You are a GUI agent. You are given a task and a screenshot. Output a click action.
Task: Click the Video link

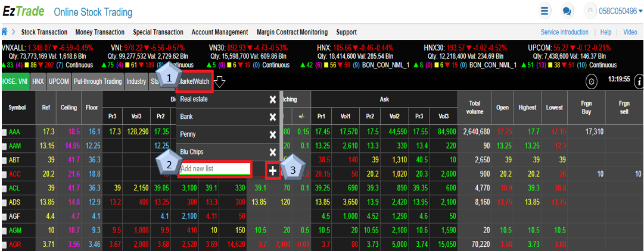tap(630, 32)
